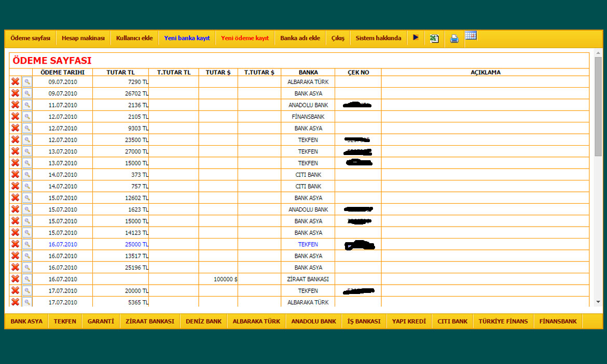Screen dimensions: 607x364
Task: Click the FİNANSBANK cell in the table
Action: tap(308, 117)
